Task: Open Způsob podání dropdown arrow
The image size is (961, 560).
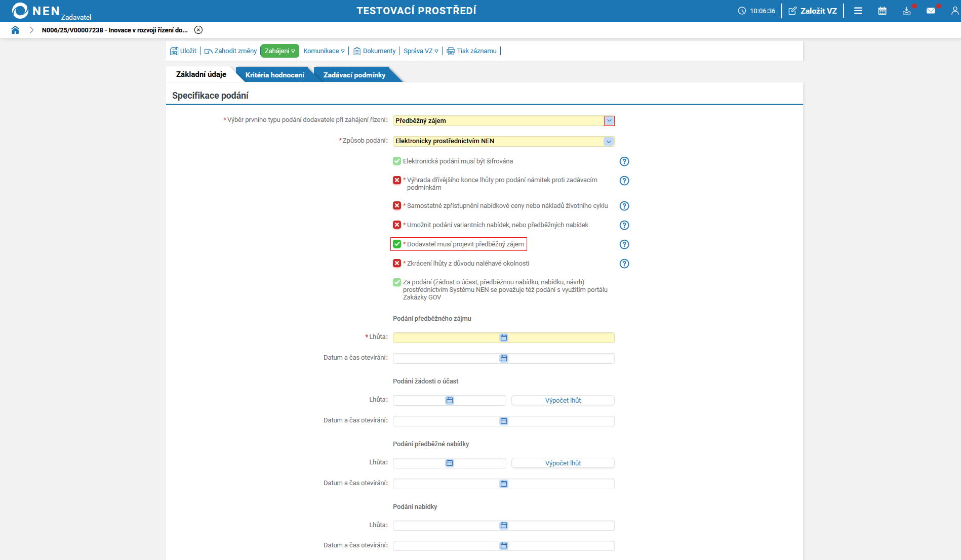Action: [609, 142]
